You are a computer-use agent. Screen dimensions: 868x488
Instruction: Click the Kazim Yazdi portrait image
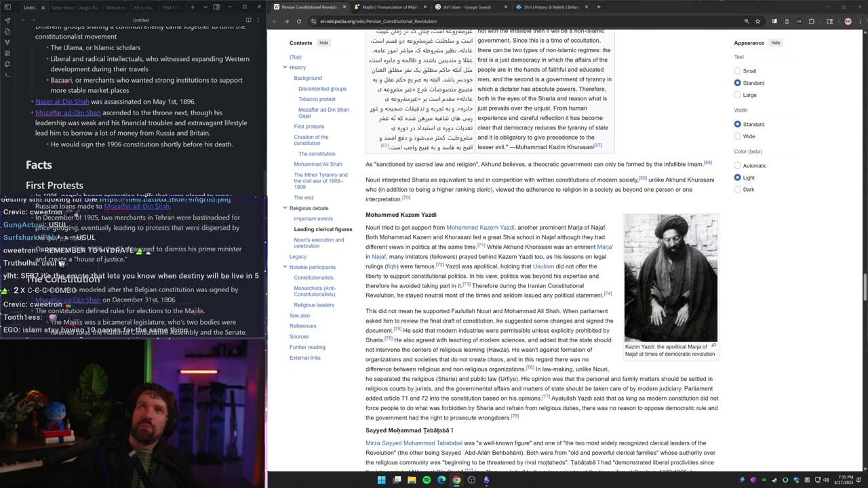tap(670, 278)
